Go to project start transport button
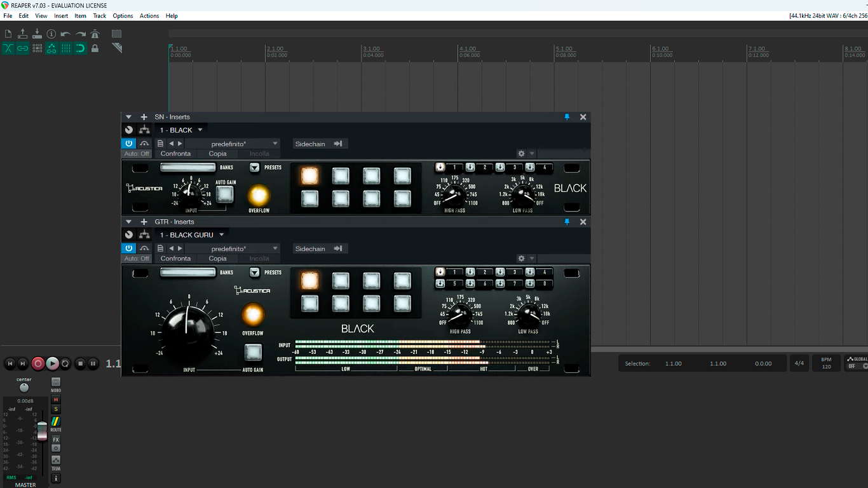The image size is (868, 488). click(10, 363)
